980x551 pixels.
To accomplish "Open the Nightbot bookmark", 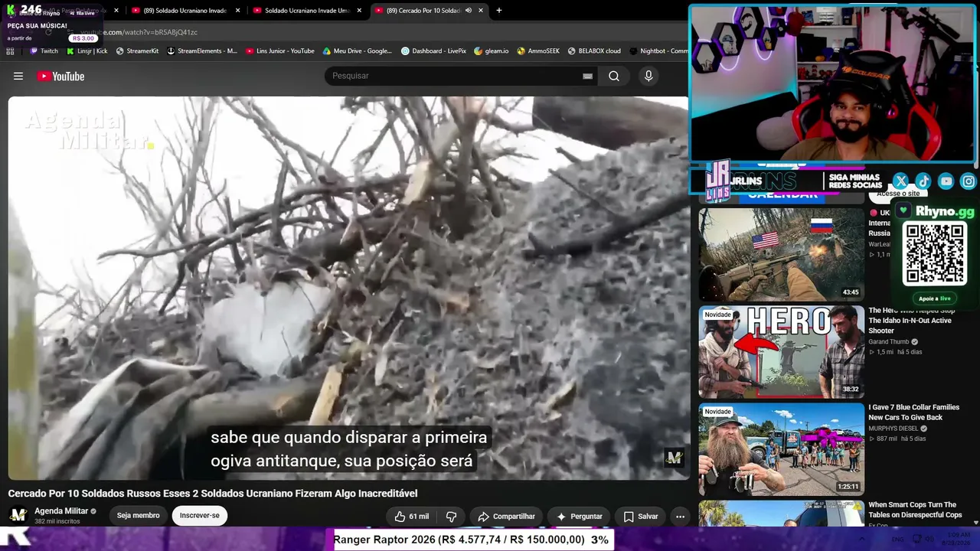I will click(658, 51).
